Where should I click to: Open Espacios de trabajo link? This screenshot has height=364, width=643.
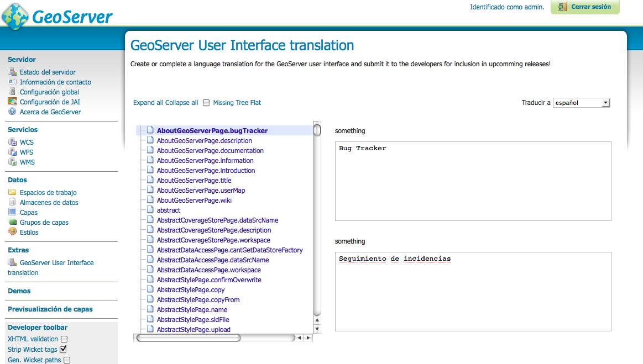coord(48,192)
